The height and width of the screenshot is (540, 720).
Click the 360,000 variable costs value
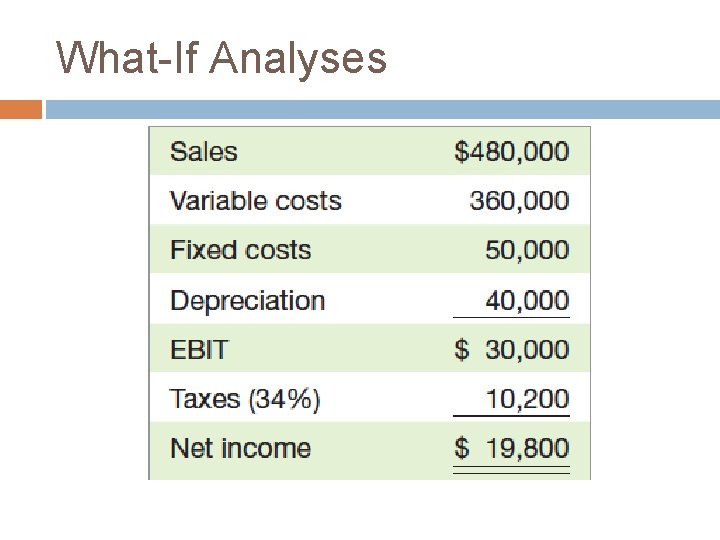[519, 201]
